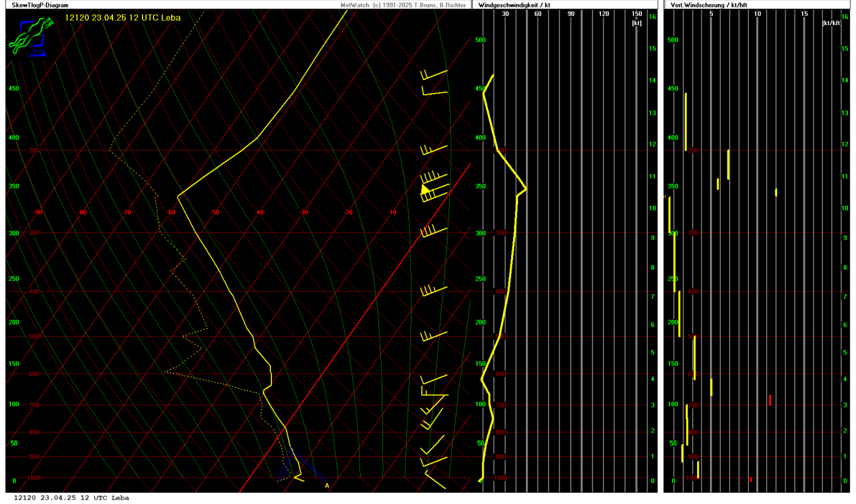The image size is (856, 504).
Task: Click the green '7' km label in shear panel
Action: (844, 296)
